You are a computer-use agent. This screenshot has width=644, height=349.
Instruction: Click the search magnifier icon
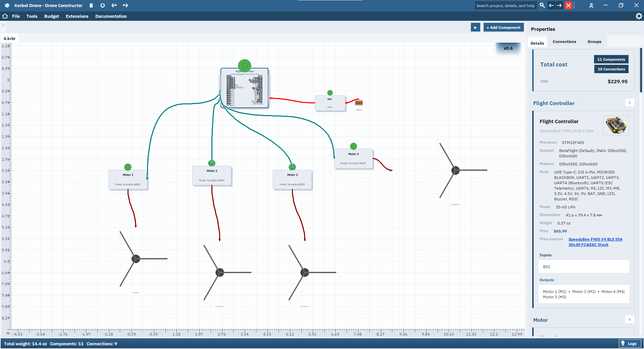[x=542, y=5]
